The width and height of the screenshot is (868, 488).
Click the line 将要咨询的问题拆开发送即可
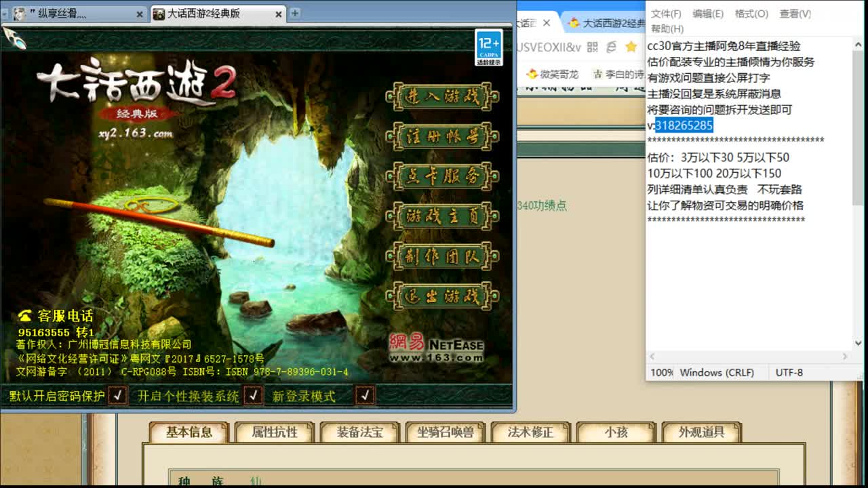pyautogui.click(x=720, y=110)
